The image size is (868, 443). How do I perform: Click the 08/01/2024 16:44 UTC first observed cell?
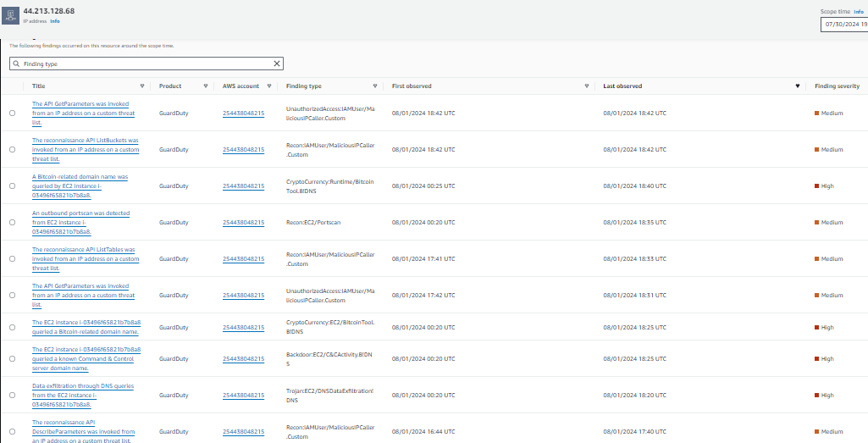point(423,432)
